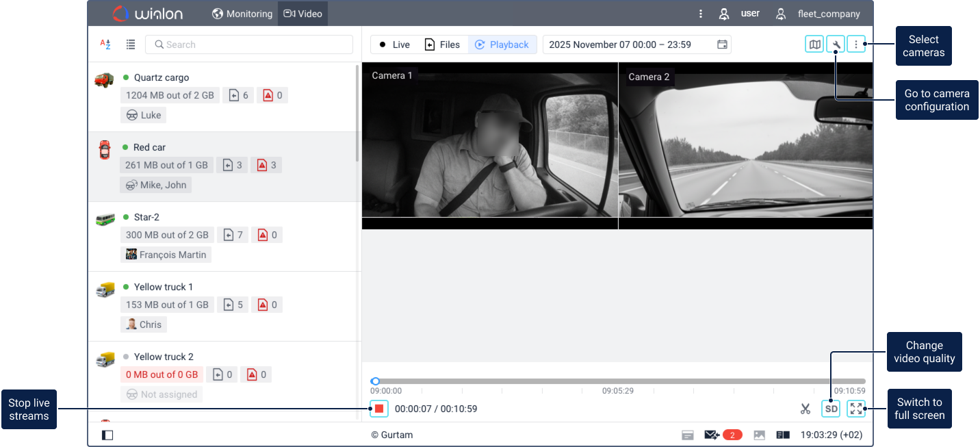Open the calendar date picker icon
Image resolution: width=980 pixels, height=447 pixels.
coord(722,44)
